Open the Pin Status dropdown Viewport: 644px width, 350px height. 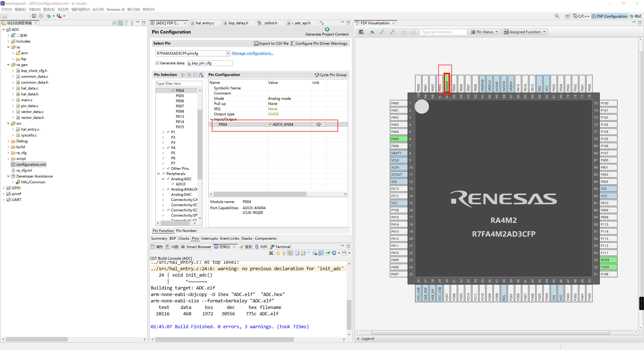(484, 32)
